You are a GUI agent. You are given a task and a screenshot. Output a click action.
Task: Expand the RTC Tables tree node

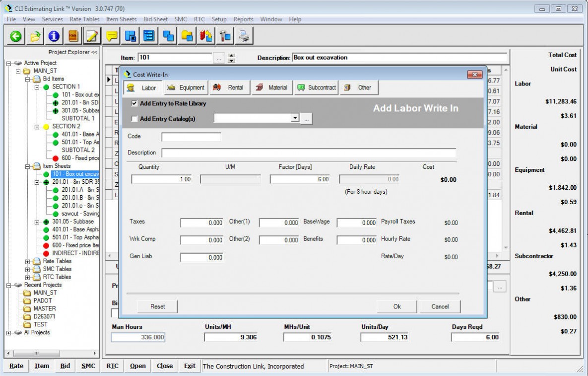[27, 277]
